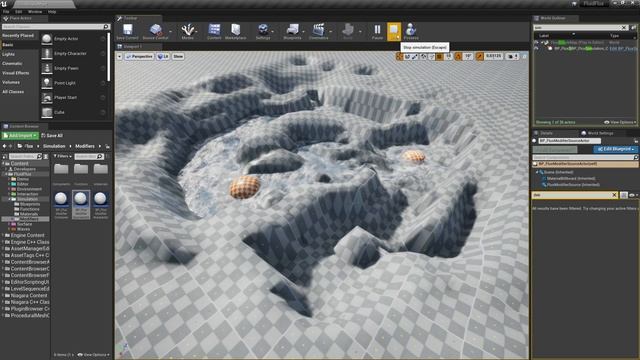Image resolution: width=640 pixels, height=360 pixels.
Task: Open Content Browser View Options
Action: tap(94, 355)
